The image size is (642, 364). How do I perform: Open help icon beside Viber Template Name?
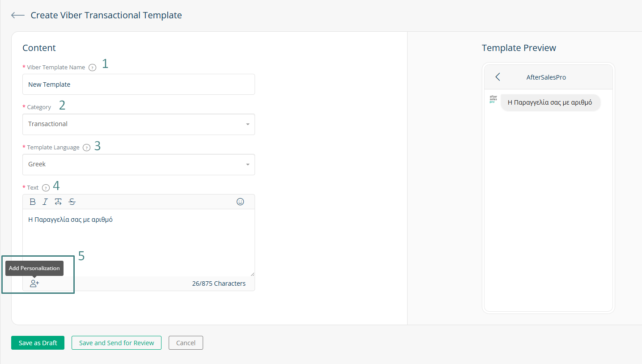pyautogui.click(x=92, y=68)
